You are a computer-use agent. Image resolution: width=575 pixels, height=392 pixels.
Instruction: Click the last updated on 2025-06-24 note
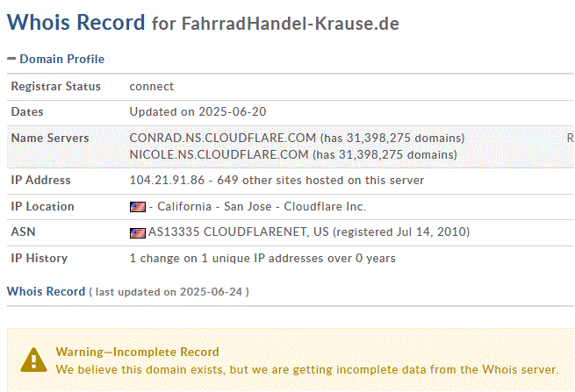pos(169,292)
